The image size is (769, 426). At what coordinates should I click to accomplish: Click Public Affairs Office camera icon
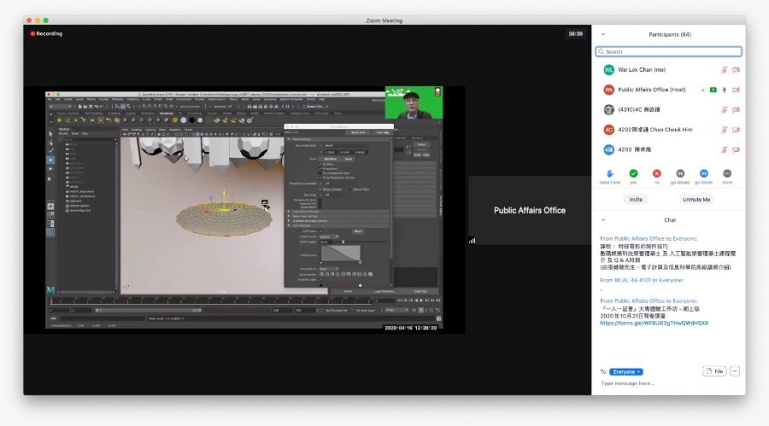[x=736, y=90]
